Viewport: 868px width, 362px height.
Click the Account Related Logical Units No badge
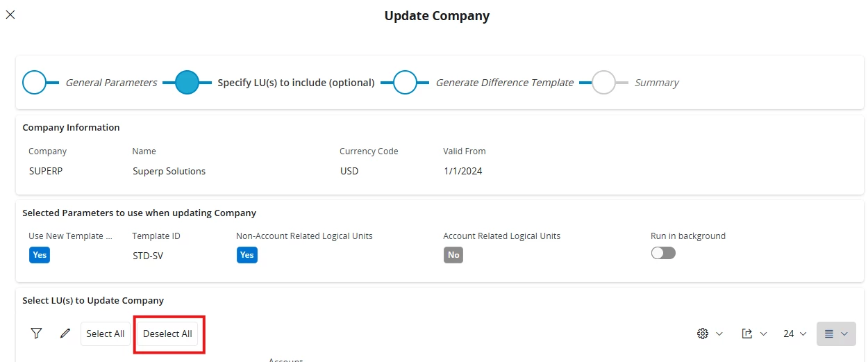453,255
